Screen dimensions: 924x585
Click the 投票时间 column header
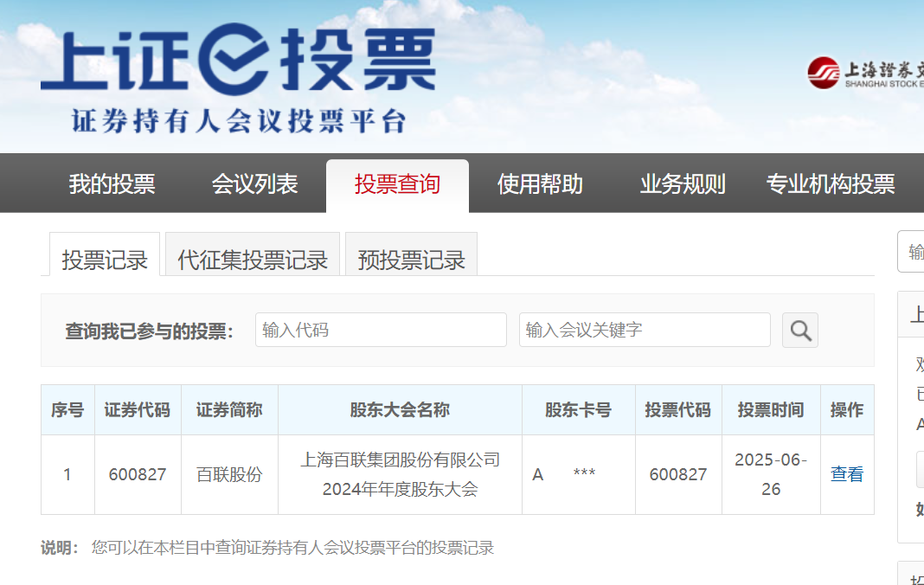click(x=771, y=410)
